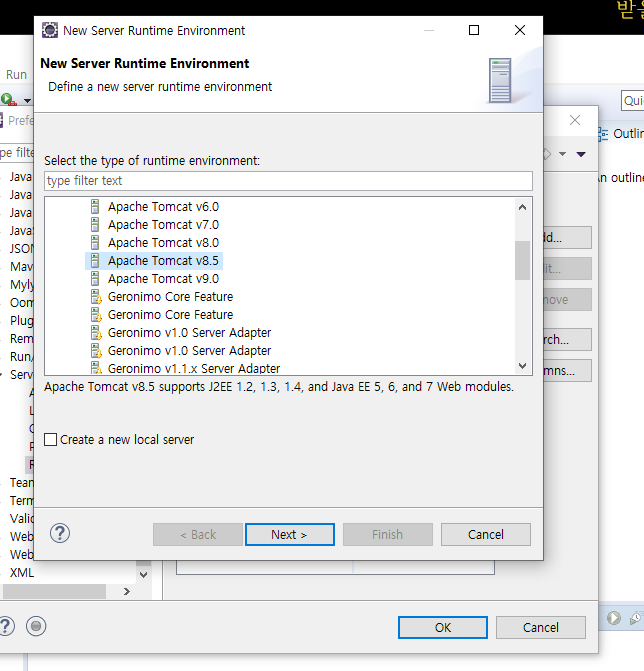Open the Preferences view menu dropdown arrow

(581, 154)
